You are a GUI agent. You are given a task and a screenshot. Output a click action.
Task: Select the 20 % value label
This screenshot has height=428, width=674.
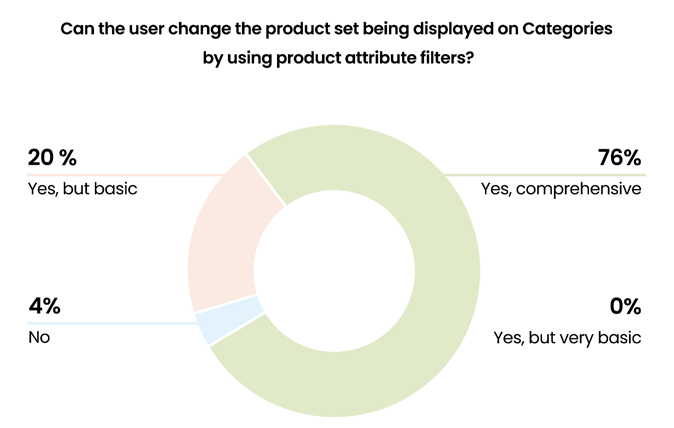point(52,157)
